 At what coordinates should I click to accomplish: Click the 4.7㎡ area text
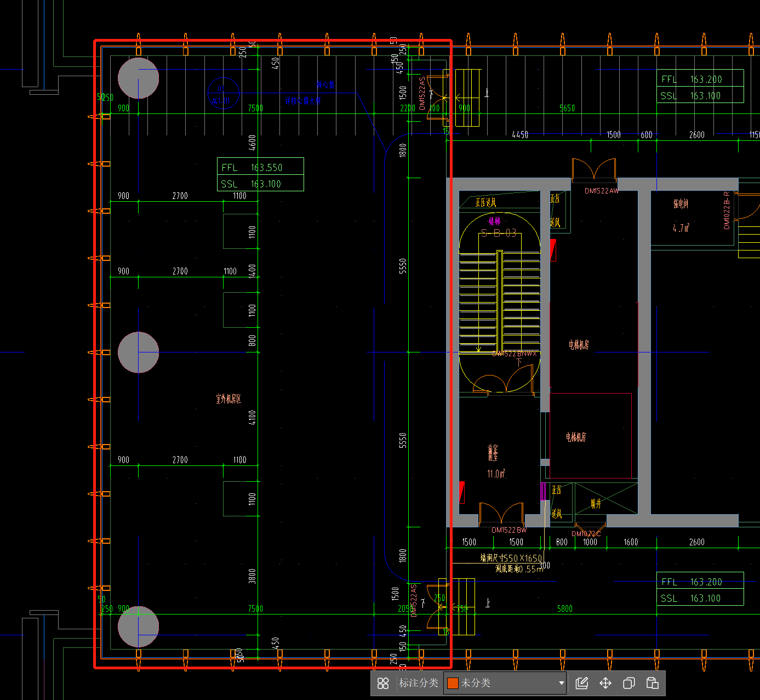tap(681, 228)
